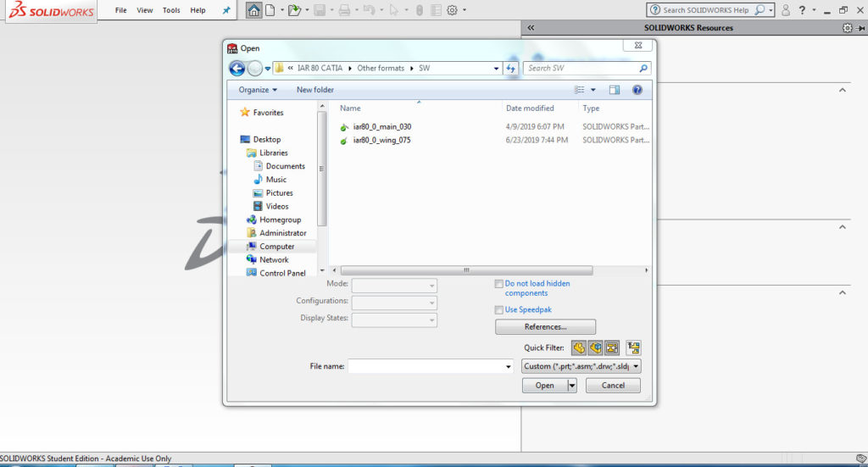Click the Undo arrow icon
The width and height of the screenshot is (868, 467).
(370, 10)
